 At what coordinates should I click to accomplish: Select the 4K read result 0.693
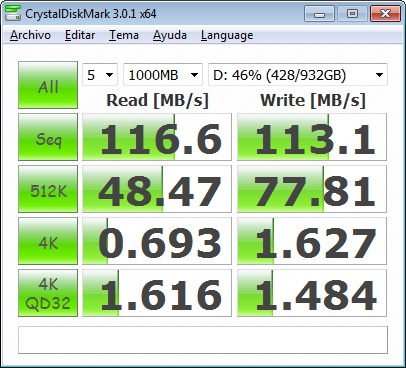(x=157, y=241)
